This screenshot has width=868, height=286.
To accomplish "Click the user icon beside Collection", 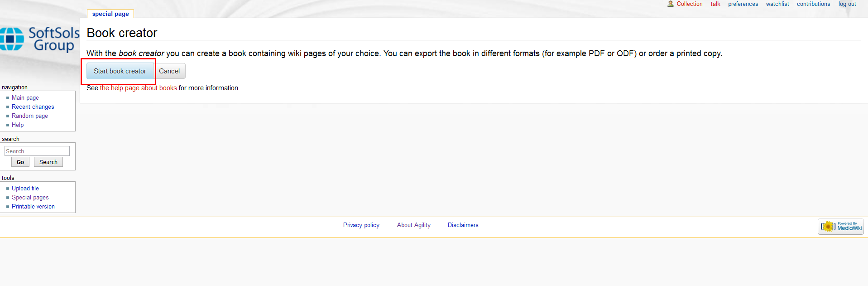I will (670, 4).
